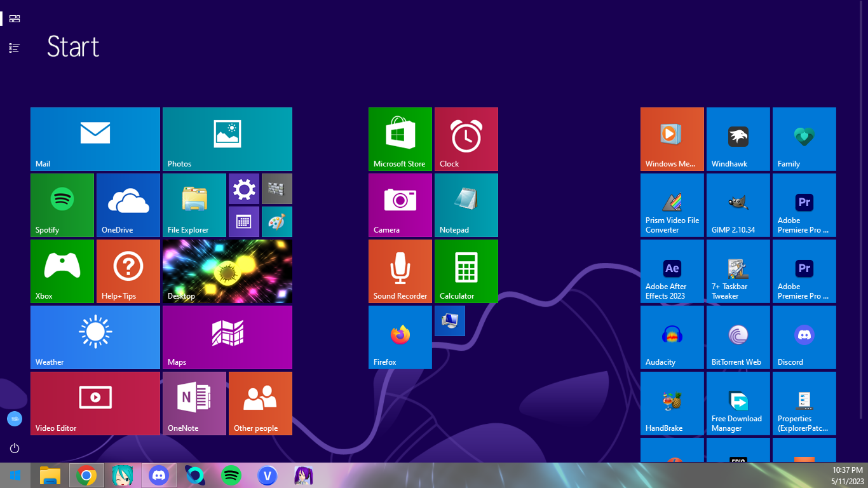Open the purple-haired anime character taskbar icon

click(x=304, y=475)
